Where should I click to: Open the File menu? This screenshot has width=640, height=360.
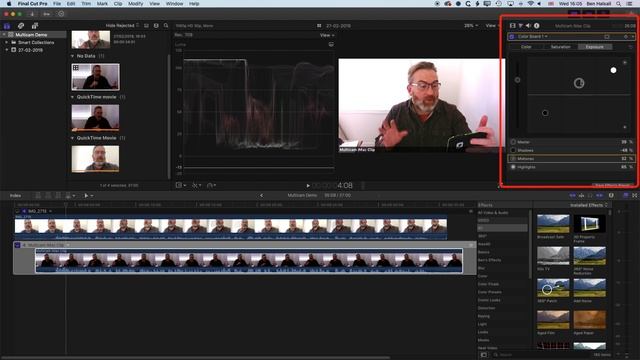(x=57, y=4)
